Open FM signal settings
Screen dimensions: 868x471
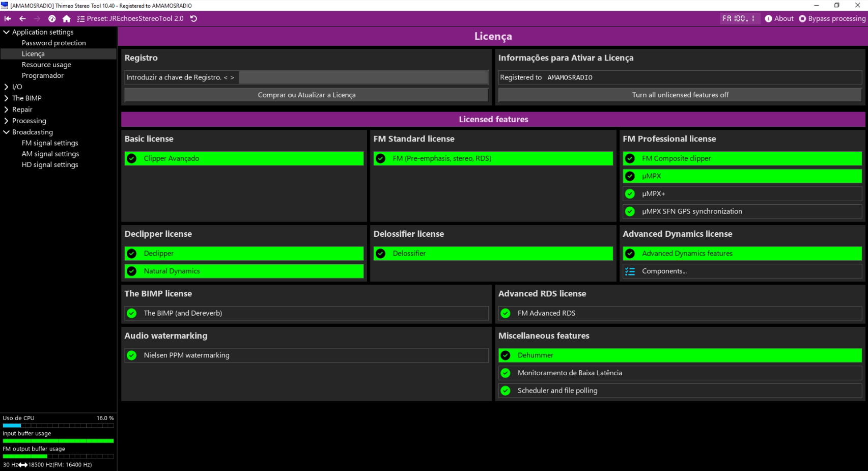[x=50, y=143]
